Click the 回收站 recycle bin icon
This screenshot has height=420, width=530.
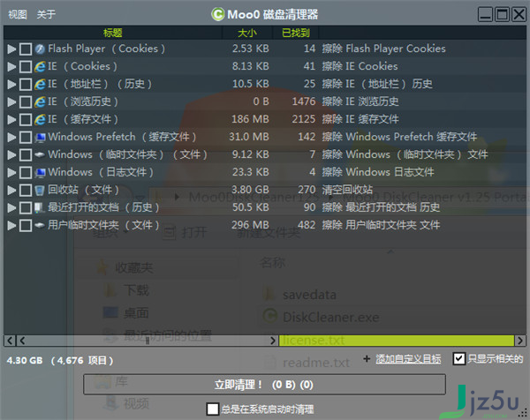pos(40,190)
